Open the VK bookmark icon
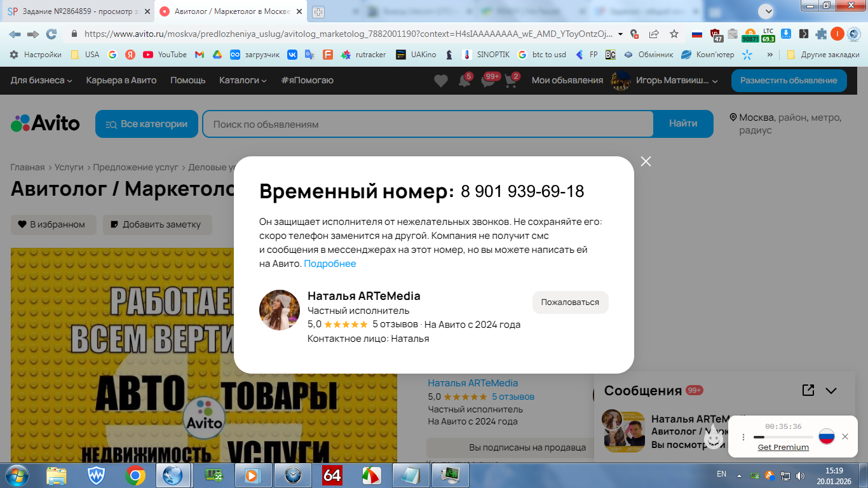 (x=292, y=55)
